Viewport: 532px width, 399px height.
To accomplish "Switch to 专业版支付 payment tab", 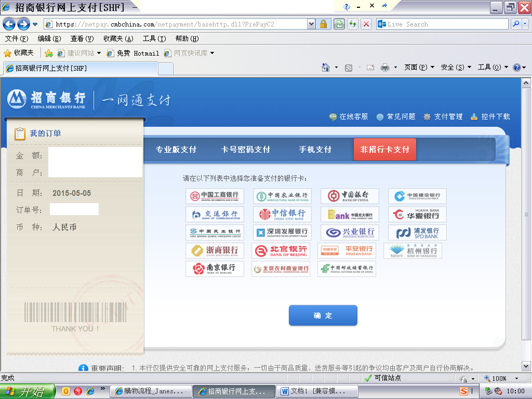I will pos(176,150).
